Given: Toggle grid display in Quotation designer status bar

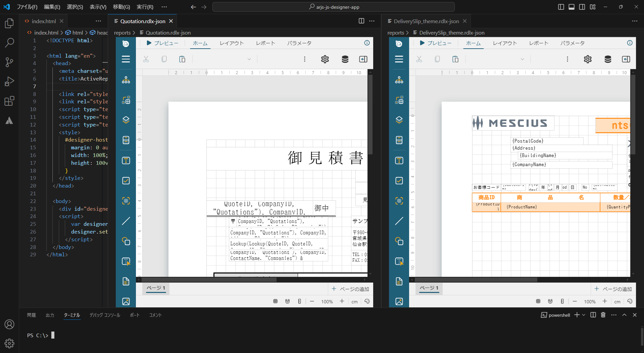Looking at the screenshot, I should [276, 301].
